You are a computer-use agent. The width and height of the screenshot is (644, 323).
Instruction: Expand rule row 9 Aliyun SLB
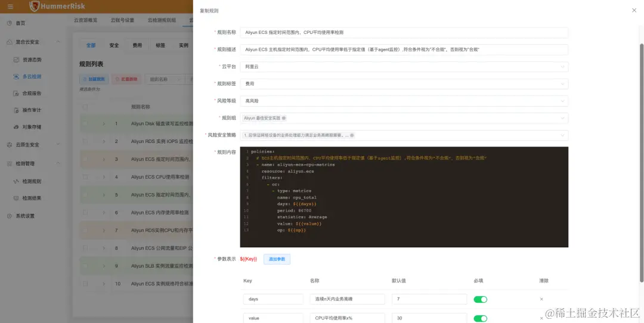[x=104, y=266]
